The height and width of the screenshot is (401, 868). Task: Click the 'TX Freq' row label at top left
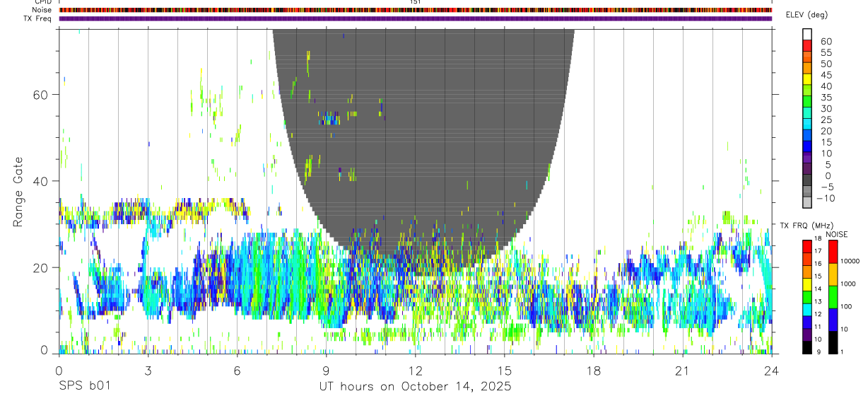point(38,18)
